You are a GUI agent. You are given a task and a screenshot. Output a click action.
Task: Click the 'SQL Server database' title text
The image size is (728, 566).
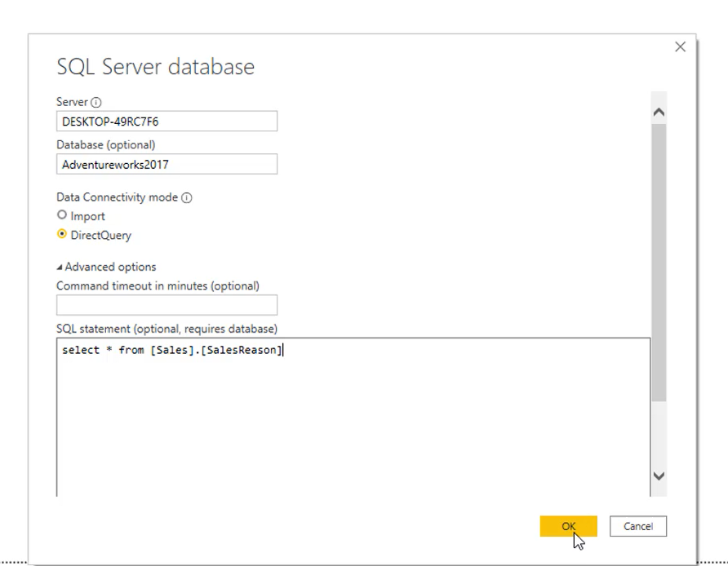click(x=156, y=67)
